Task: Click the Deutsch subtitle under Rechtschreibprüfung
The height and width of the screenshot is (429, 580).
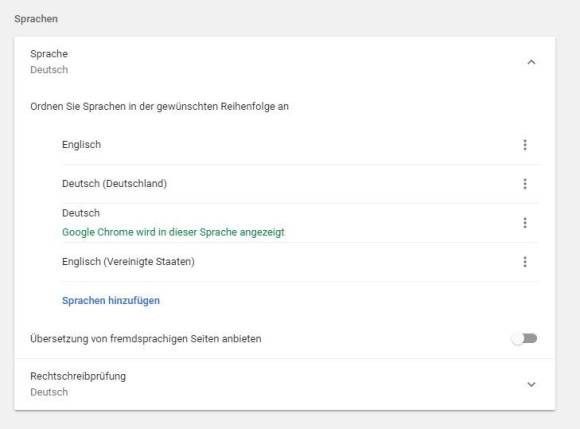Action: 49,392
